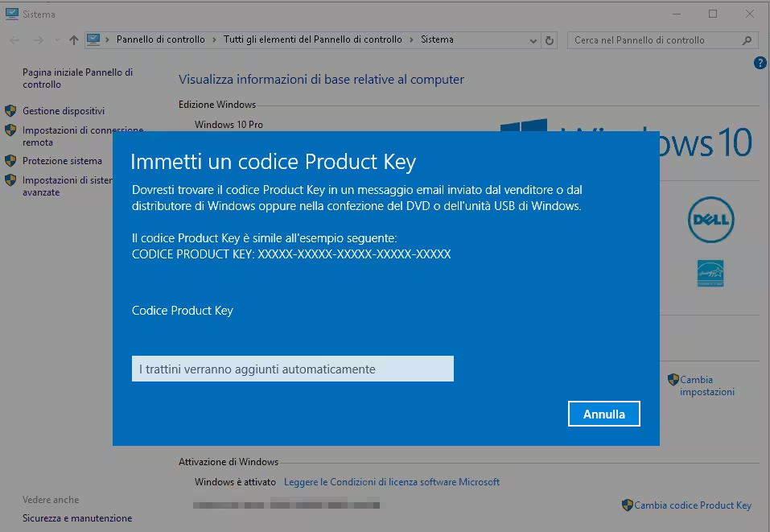Screen dimensions: 770x532
Task: Click the shield icon beside Gestione dispositivi
Action: coord(9,111)
